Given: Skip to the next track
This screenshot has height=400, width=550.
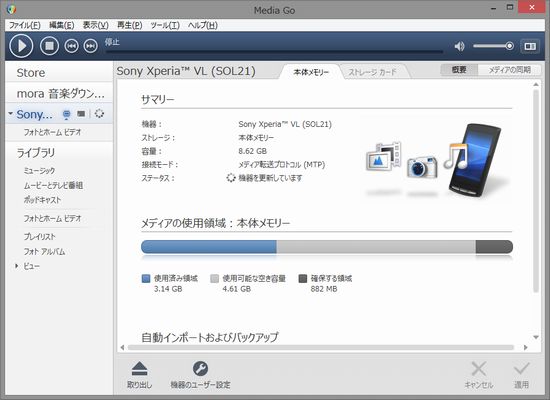Looking at the screenshot, I should [90, 46].
